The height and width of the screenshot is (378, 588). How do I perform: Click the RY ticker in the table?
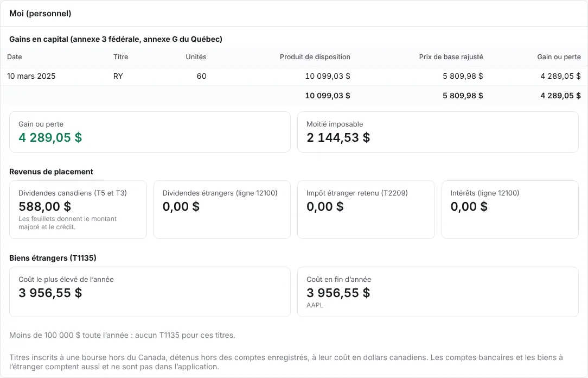(118, 76)
